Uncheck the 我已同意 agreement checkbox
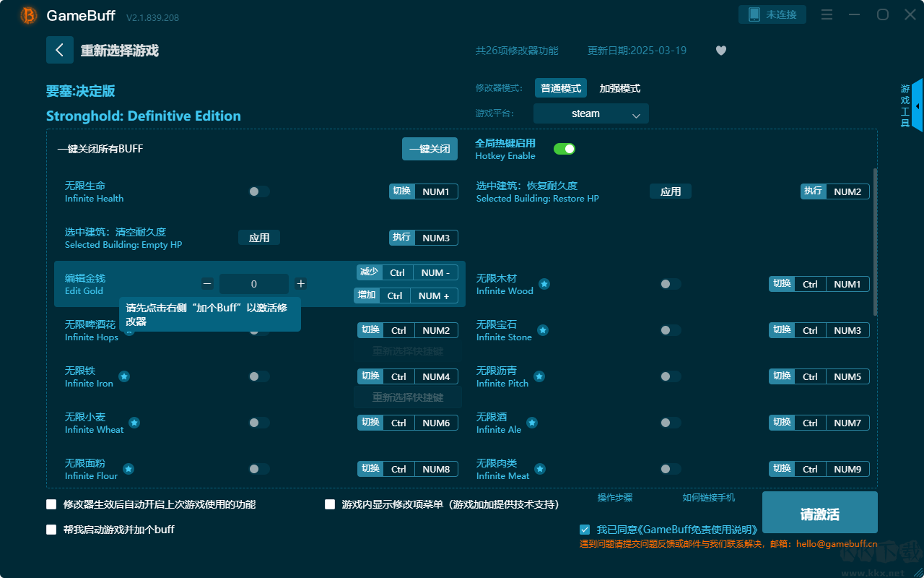Image resolution: width=924 pixels, height=578 pixels. click(x=585, y=530)
